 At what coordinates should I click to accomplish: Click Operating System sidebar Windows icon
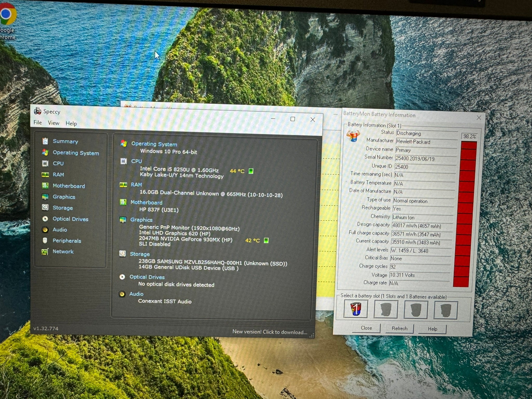[x=45, y=152]
